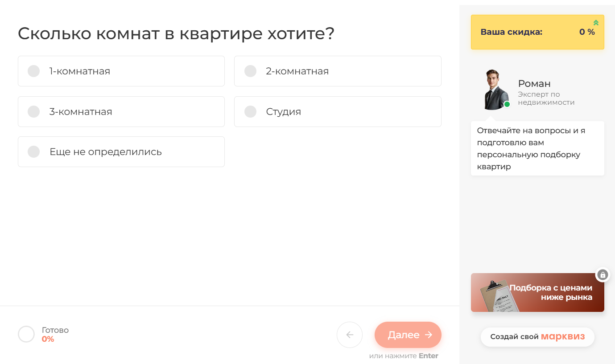Click Roman's green online status dot
The width and height of the screenshot is (615, 364).
point(507,104)
